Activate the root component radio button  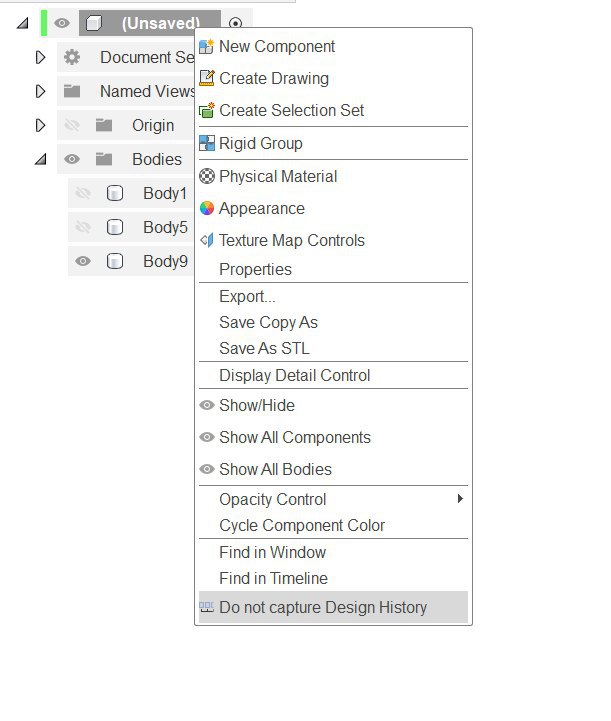pyautogui.click(x=235, y=23)
